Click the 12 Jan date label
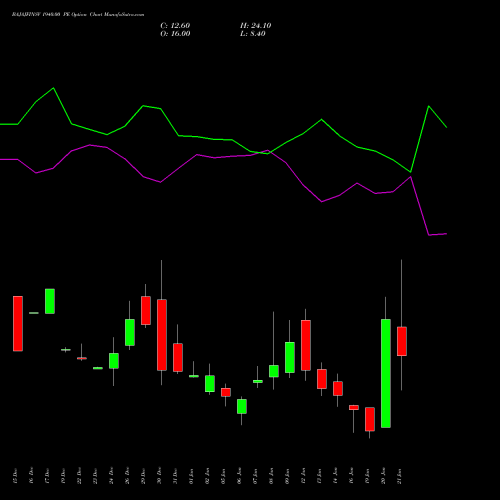500x500 pixels. 303,476
